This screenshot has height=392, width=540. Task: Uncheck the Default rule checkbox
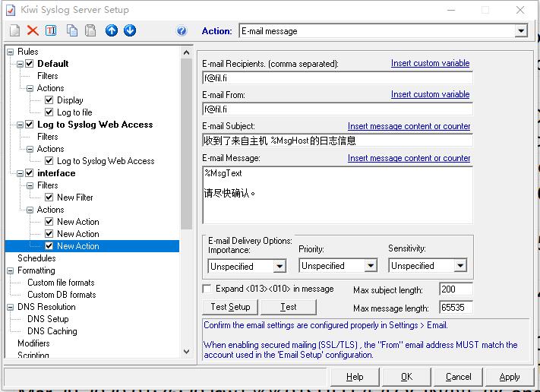click(30, 64)
